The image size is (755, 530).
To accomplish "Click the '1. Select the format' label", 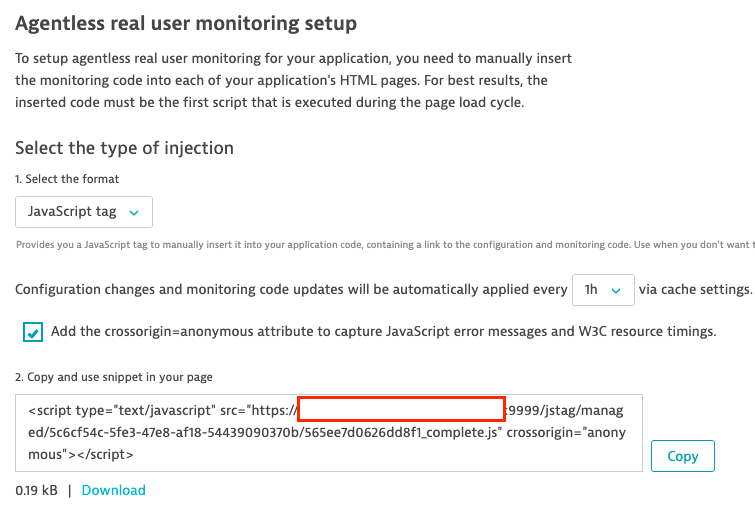I will (x=67, y=179).
